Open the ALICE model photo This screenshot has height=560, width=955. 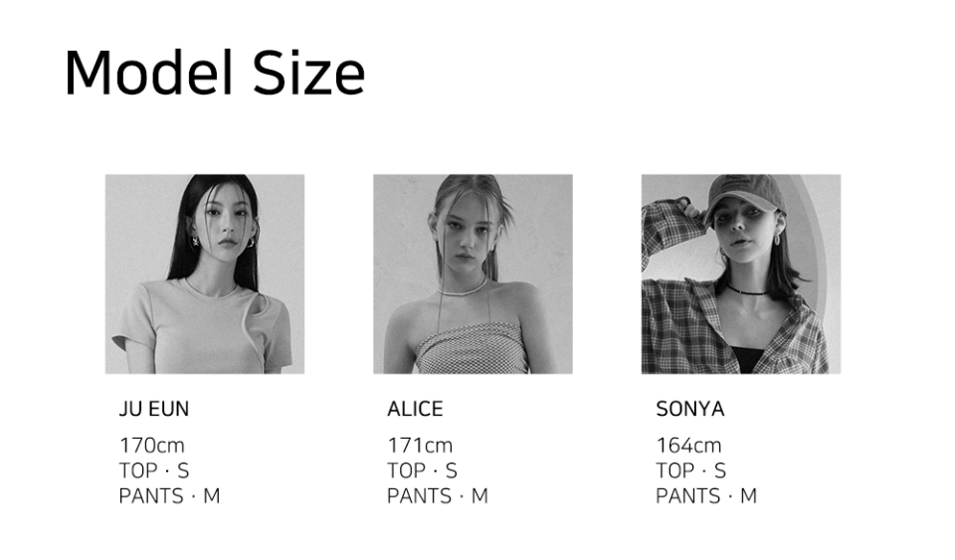pyautogui.click(x=473, y=274)
